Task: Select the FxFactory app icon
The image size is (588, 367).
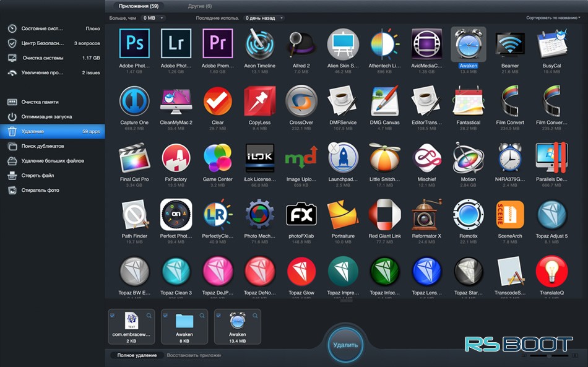Action: (176, 158)
